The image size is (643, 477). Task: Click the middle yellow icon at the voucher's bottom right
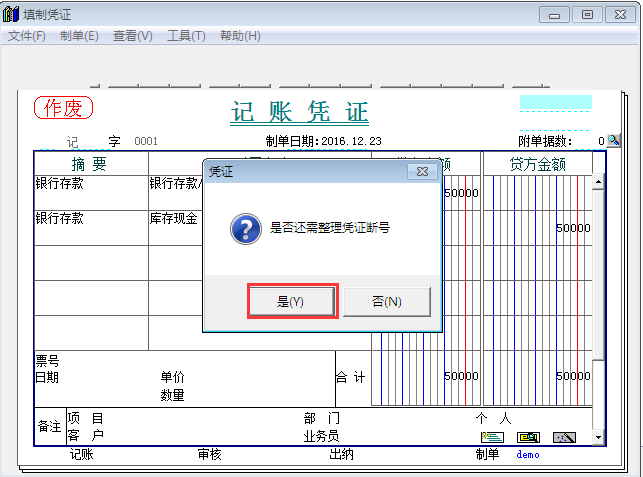tap(528, 437)
